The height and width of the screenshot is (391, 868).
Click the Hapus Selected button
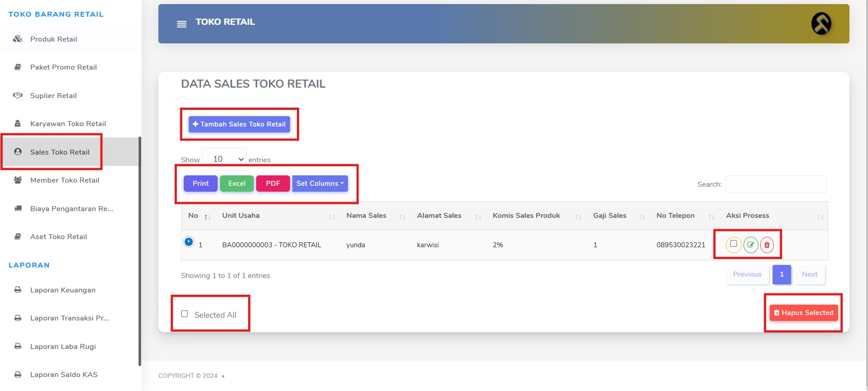tap(804, 313)
